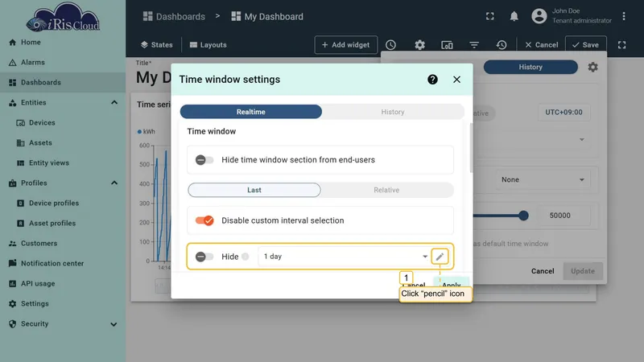Click Update in background time panel
The image size is (644, 362).
coord(582,271)
